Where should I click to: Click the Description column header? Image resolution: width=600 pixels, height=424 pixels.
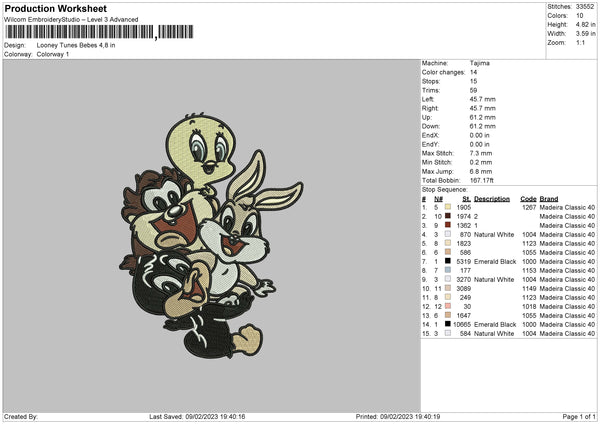click(x=492, y=199)
